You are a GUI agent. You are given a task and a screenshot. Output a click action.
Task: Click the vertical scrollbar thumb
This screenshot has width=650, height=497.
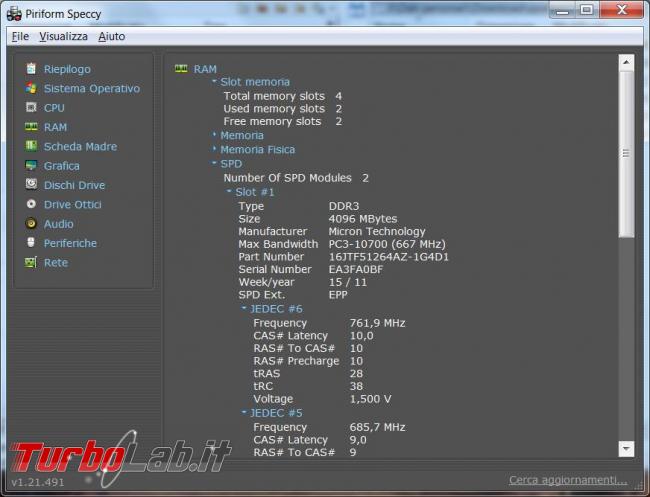[x=626, y=153]
